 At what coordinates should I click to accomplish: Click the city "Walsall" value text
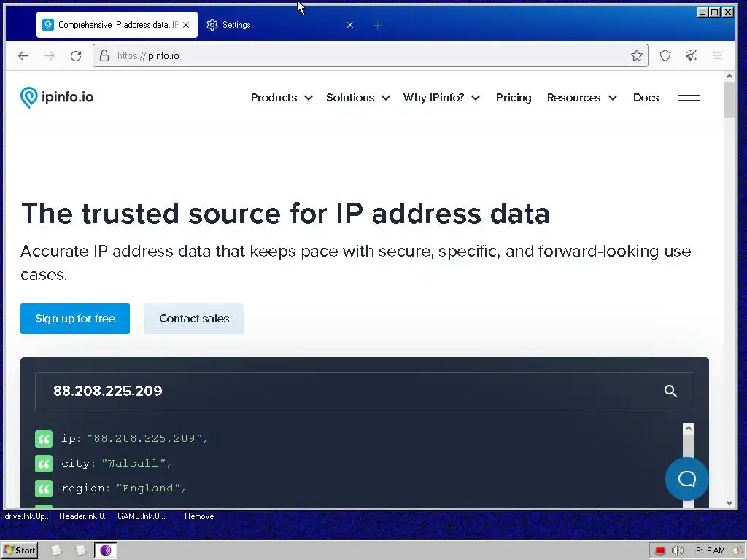pos(133,463)
